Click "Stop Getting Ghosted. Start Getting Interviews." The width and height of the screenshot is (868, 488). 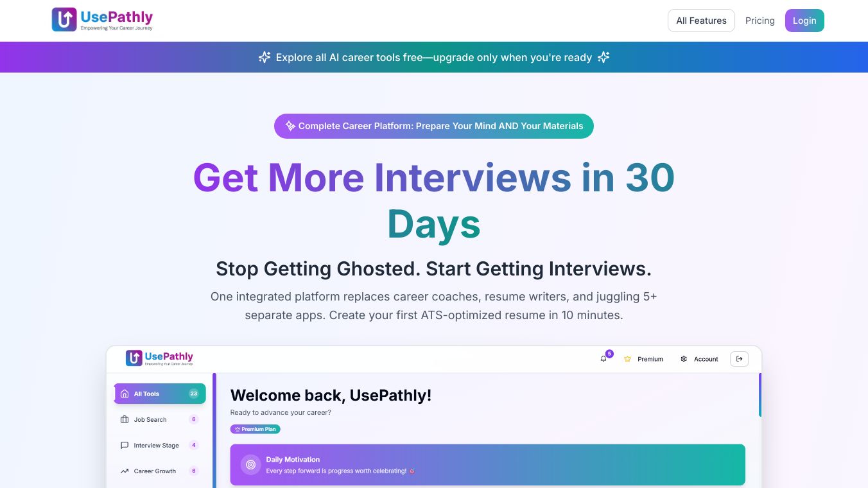[x=434, y=268]
